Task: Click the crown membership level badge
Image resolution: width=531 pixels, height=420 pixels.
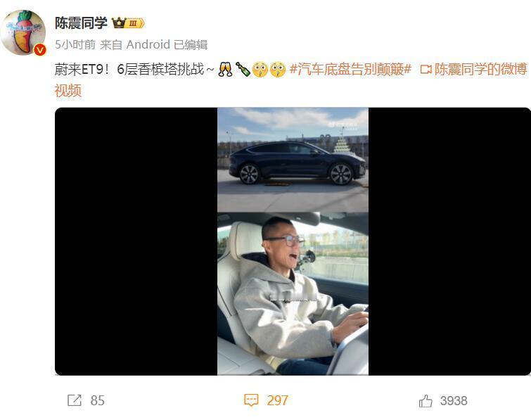Action: pyautogui.click(x=128, y=23)
